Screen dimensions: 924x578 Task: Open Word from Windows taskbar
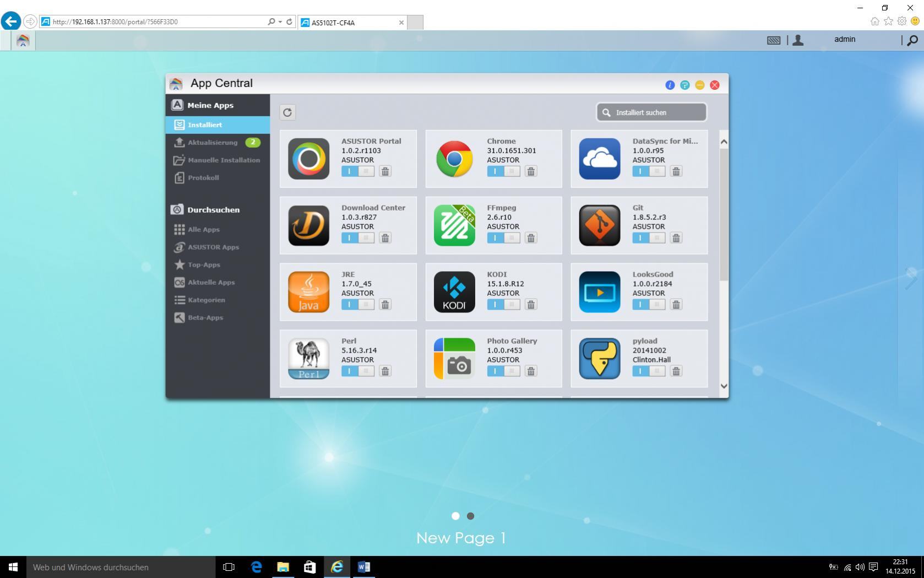(363, 567)
